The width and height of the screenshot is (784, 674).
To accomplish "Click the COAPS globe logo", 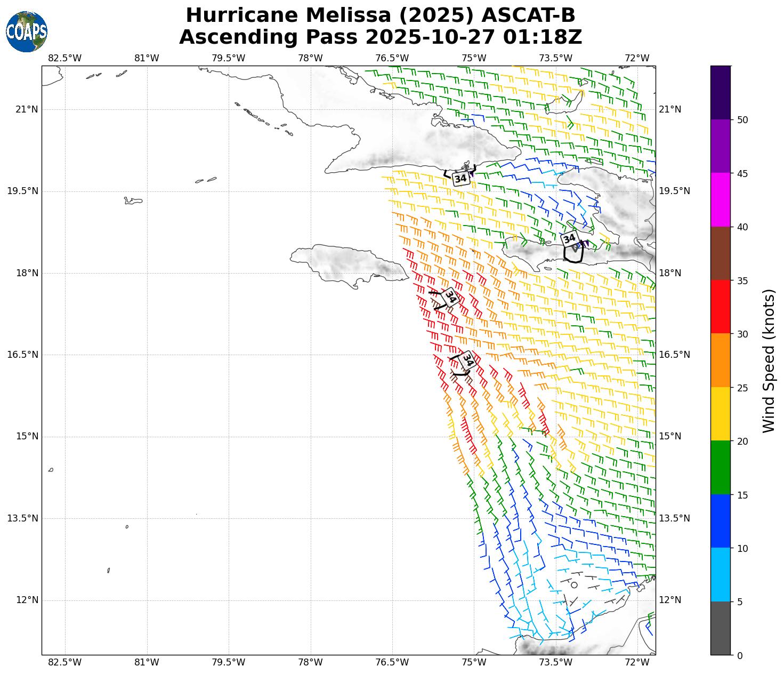I will click(27, 31).
